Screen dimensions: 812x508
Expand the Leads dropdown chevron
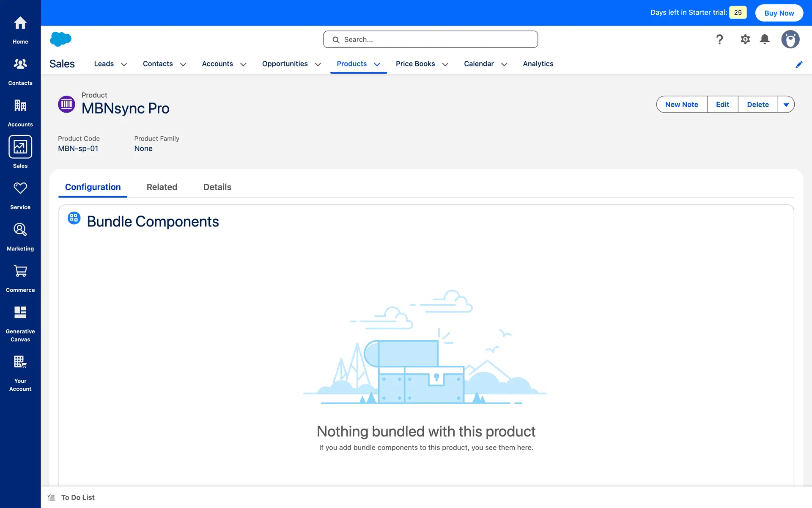click(x=124, y=64)
